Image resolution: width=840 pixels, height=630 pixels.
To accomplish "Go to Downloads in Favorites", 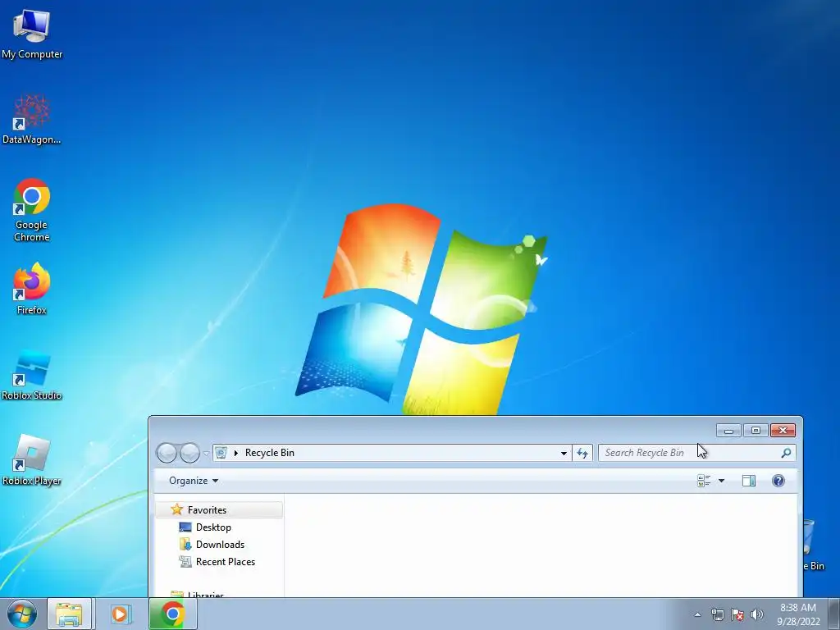I will coord(220,545).
